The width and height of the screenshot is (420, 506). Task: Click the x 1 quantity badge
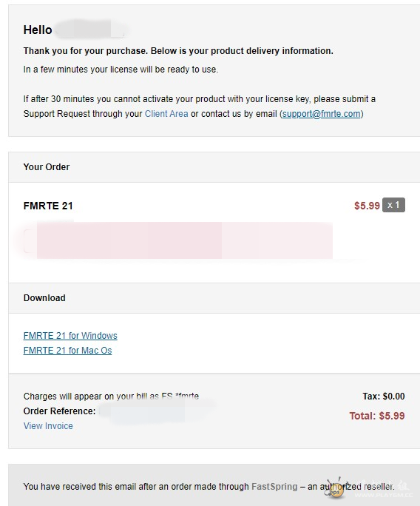click(x=393, y=205)
